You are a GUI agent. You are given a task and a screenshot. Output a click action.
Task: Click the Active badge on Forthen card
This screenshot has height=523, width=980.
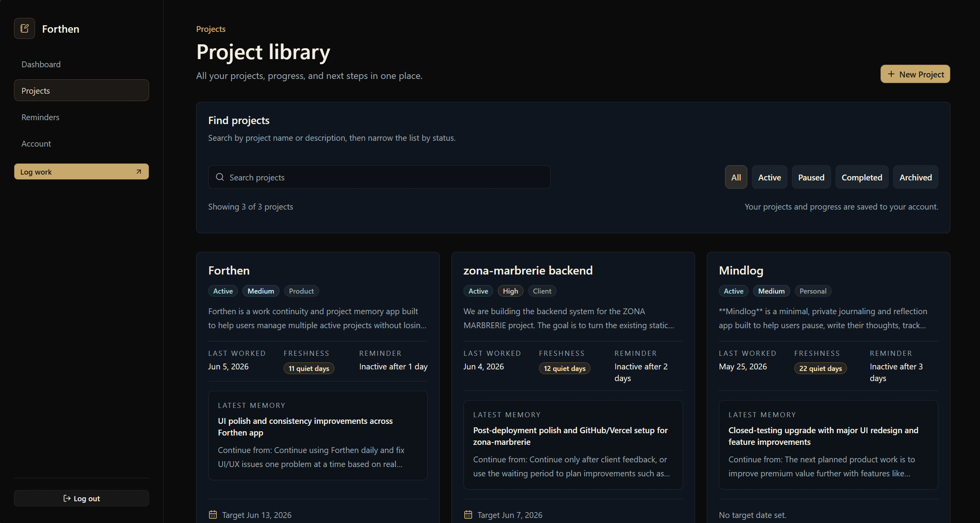click(x=223, y=291)
